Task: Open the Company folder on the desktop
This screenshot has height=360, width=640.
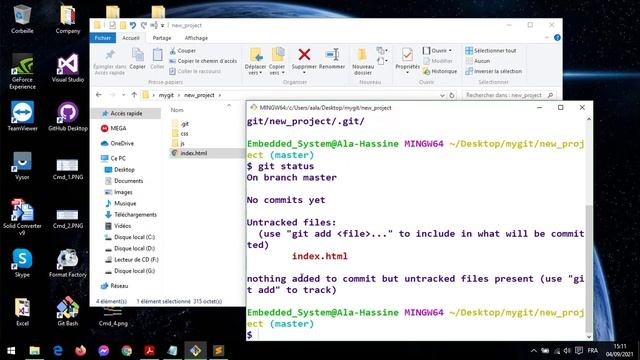Action: (68, 18)
